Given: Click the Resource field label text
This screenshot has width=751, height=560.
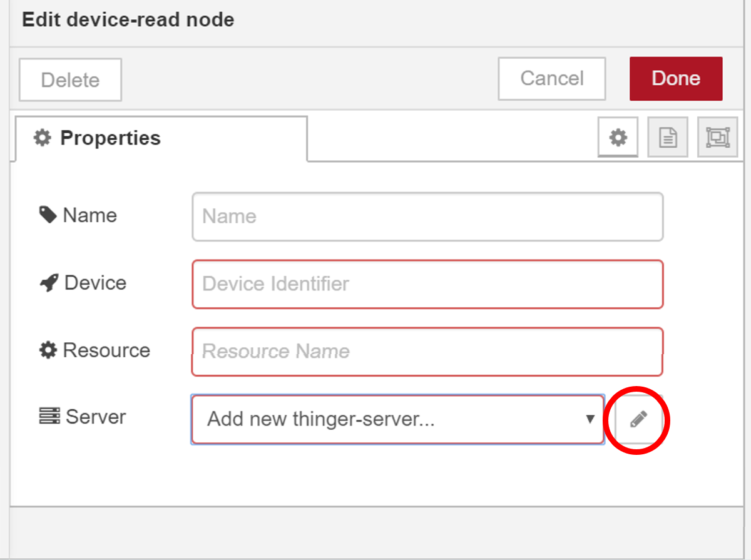Looking at the screenshot, I should pyautogui.click(x=106, y=350).
